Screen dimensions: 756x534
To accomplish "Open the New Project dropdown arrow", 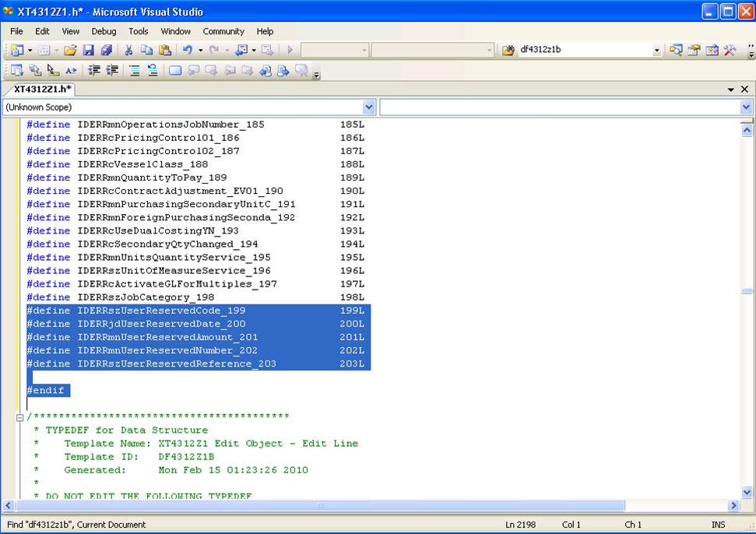I will coord(30,50).
